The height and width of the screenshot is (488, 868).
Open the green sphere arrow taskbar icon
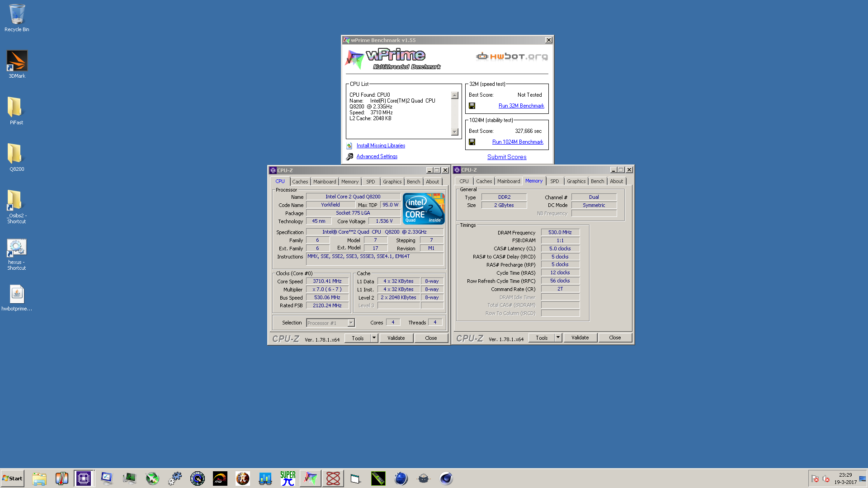coord(152,479)
